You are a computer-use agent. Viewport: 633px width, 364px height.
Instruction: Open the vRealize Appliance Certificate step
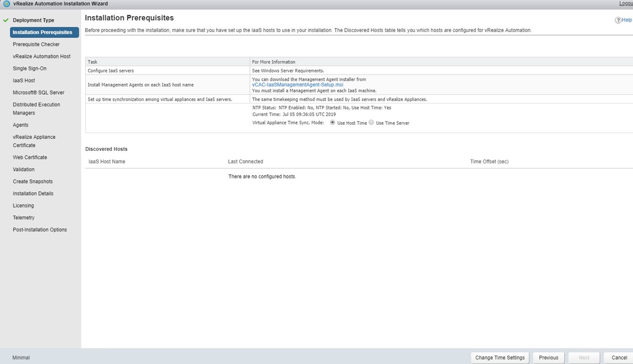point(34,141)
